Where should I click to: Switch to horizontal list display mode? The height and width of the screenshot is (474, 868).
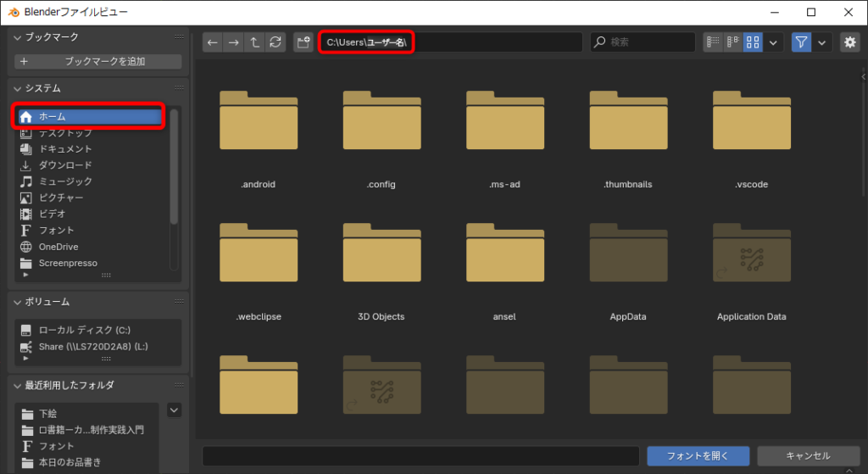pos(732,42)
